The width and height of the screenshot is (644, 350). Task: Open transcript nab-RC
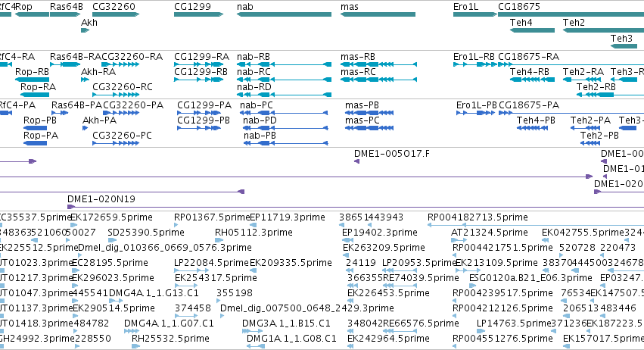[x=285, y=80]
